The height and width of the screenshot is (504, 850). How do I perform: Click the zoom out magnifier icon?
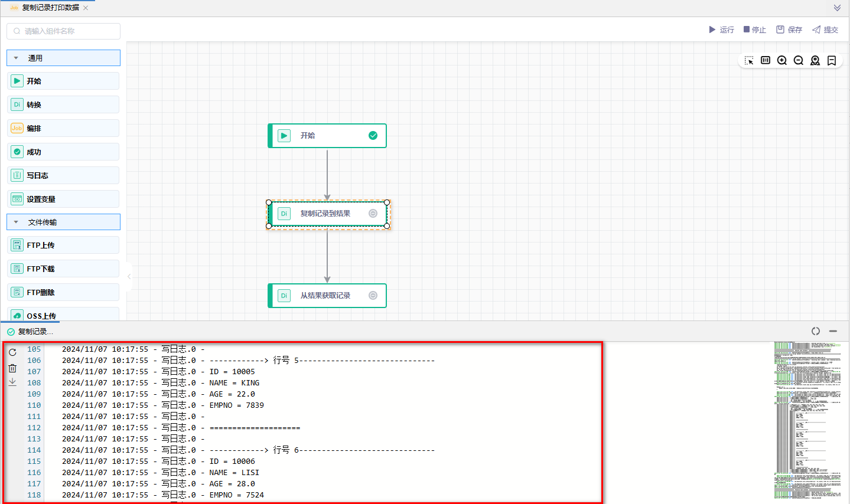coord(799,61)
